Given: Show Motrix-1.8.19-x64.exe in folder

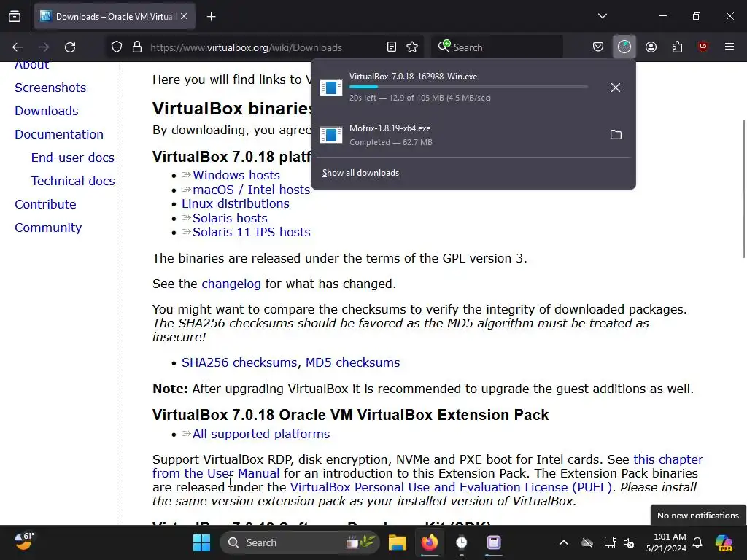Looking at the screenshot, I should point(616,135).
